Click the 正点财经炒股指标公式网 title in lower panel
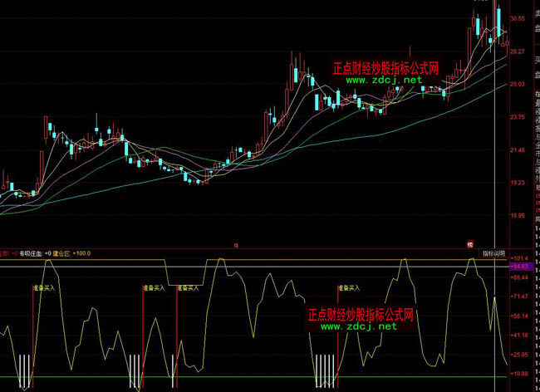540x392 pixels. click(359, 316)
